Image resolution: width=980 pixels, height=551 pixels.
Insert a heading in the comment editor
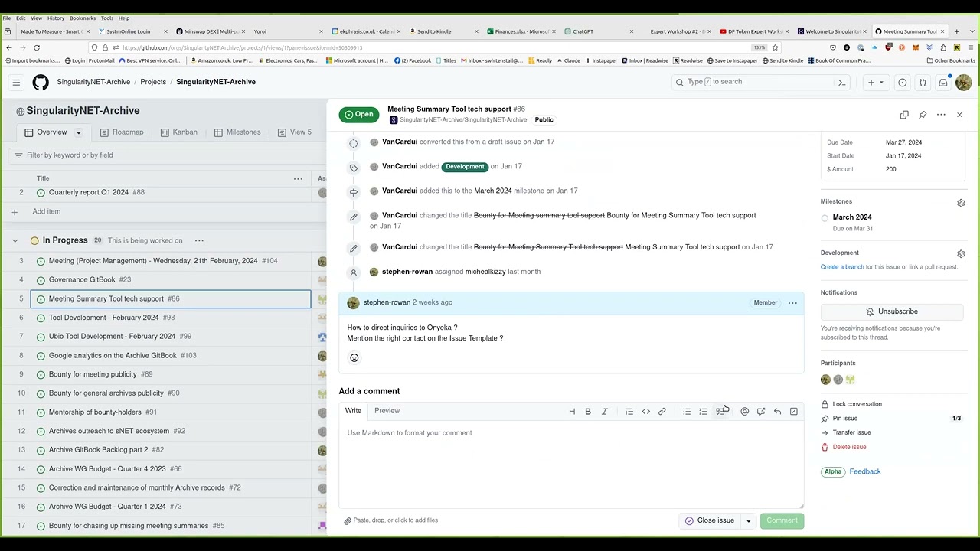pyautogui.click(x=572, y=412)
